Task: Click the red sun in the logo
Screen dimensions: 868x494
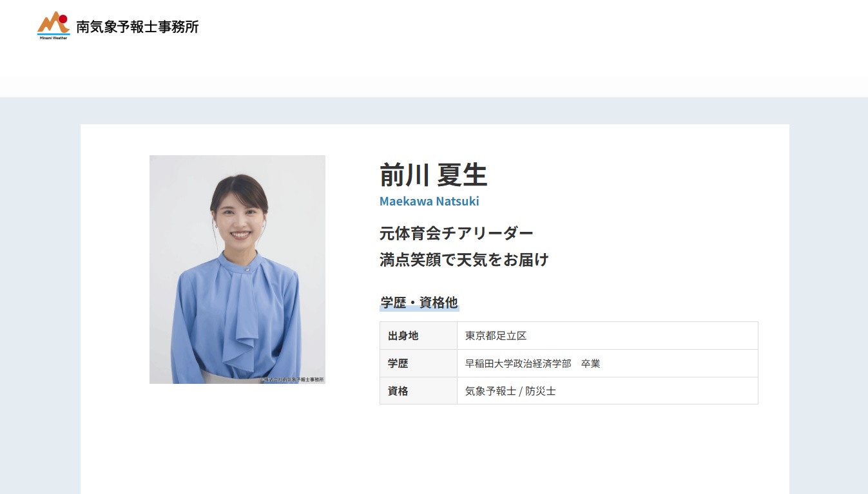Action: [x=63, y=18]
